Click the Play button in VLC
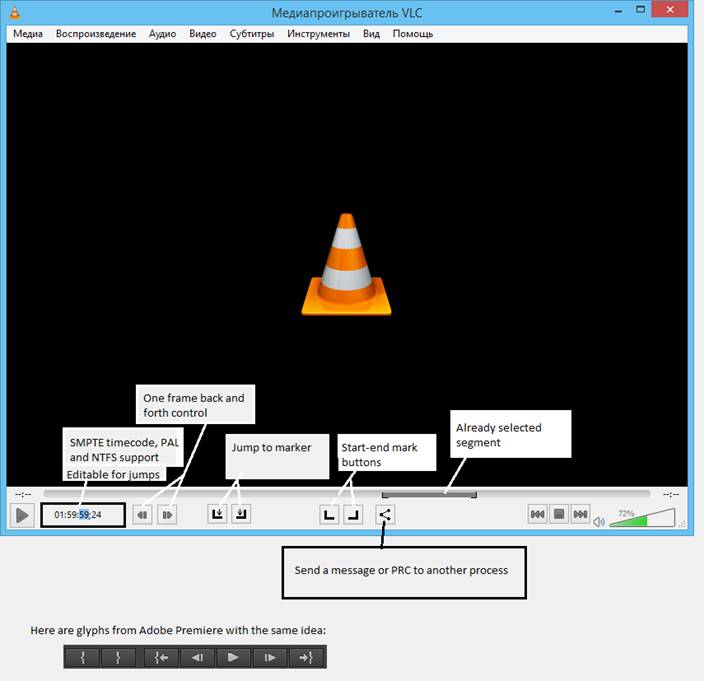 pos(22,515)
